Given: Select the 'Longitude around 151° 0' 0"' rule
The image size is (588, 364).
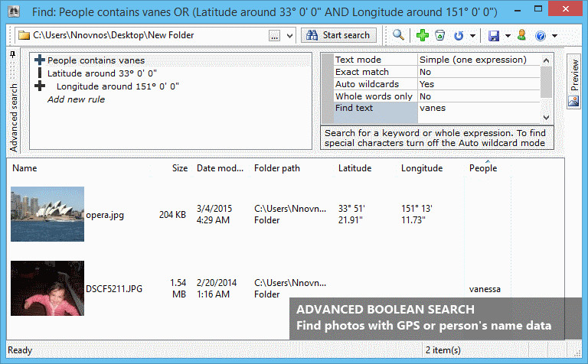Looking at the screenshot, I should 118,86.
